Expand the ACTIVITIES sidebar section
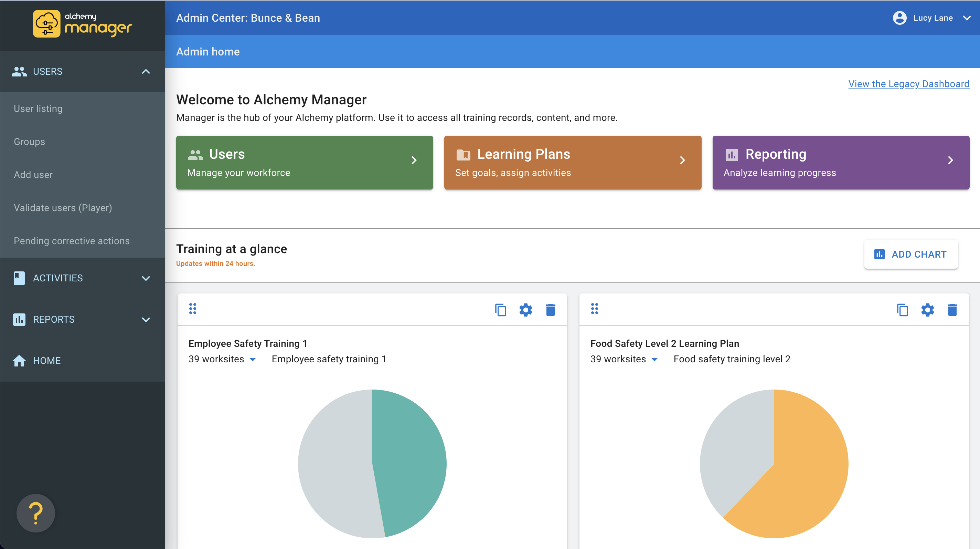This screenshot has height=549, width=980. [146, 278]
